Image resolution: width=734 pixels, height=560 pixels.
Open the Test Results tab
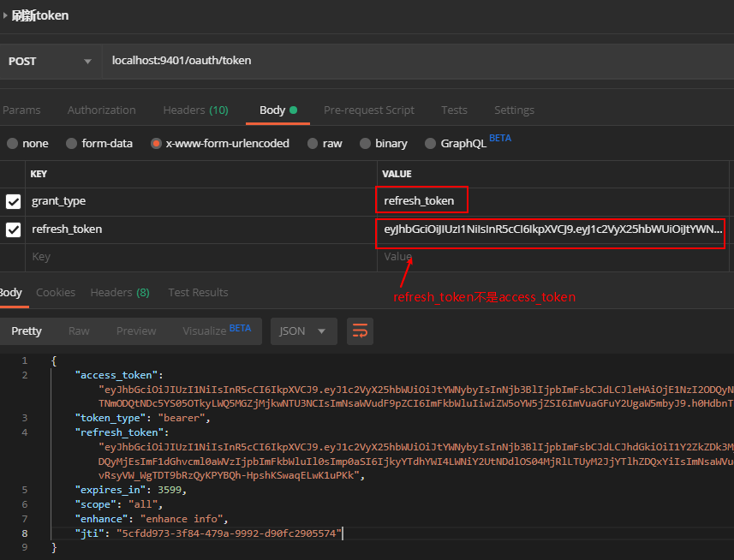198,293
